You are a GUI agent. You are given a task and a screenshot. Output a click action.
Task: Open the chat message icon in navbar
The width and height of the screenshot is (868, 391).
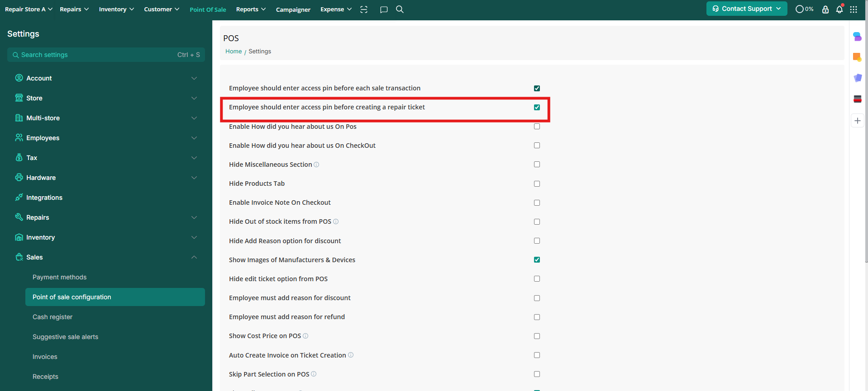[384, 9]
